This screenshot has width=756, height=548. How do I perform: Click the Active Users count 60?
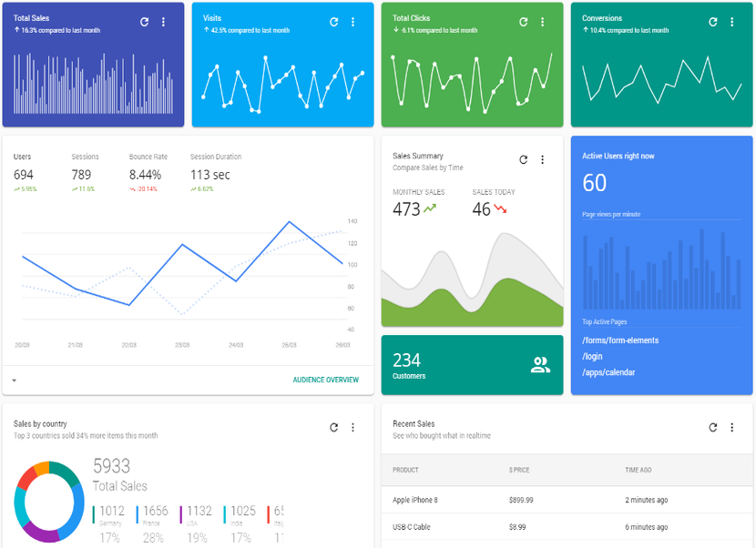click(594, 183)
